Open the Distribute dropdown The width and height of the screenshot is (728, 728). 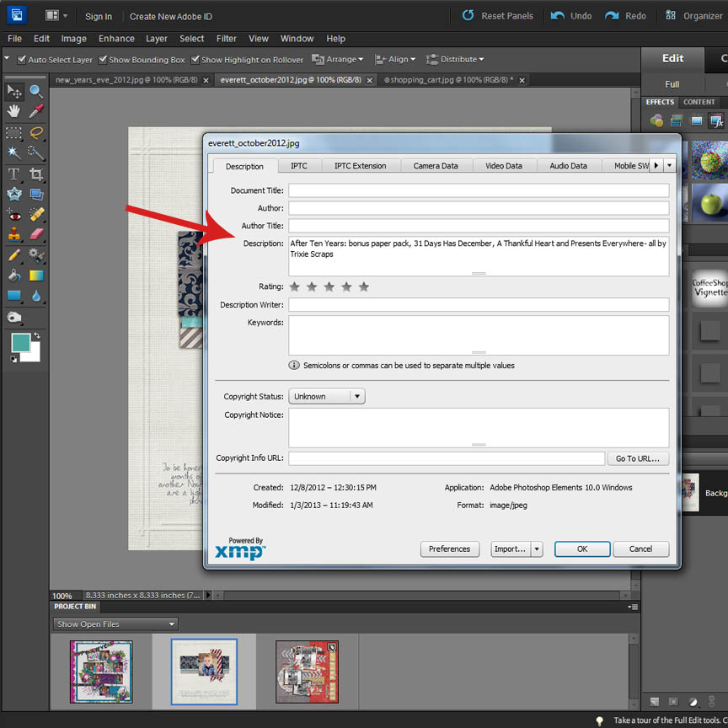pos(455,60)
